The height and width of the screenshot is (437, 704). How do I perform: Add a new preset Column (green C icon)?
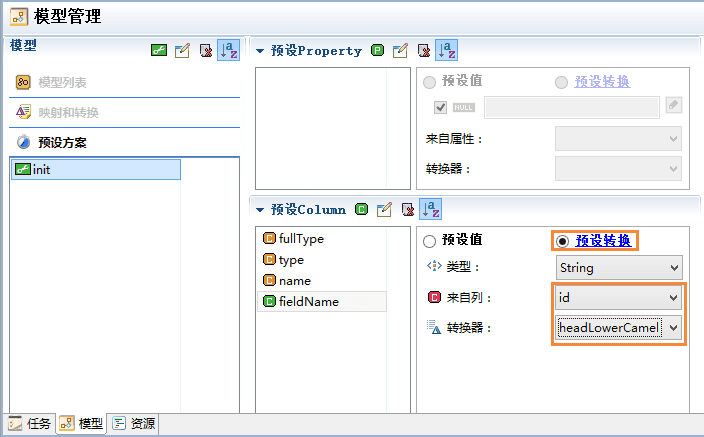(361, 209)
